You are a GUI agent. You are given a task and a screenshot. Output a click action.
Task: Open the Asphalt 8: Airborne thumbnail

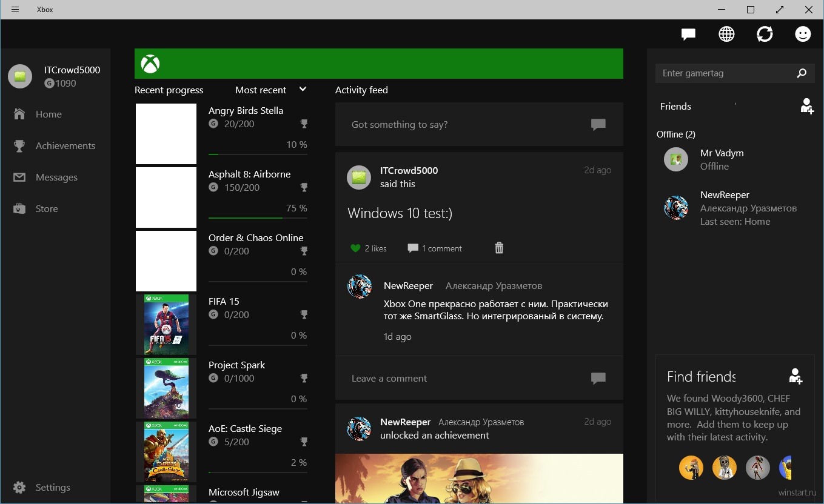click(x=166, y=197)
